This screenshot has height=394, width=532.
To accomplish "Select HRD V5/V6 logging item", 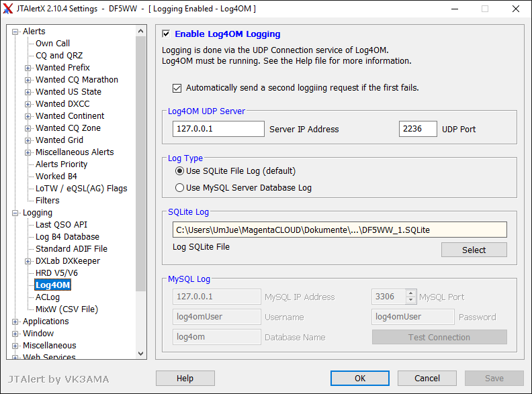I will click(x=56, y=273).
